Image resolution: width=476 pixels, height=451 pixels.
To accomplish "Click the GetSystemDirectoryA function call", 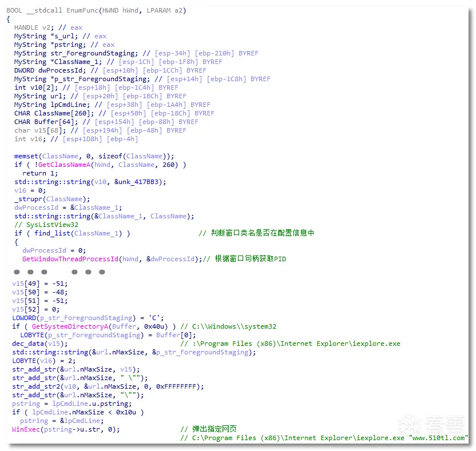I will click(70, 326).
